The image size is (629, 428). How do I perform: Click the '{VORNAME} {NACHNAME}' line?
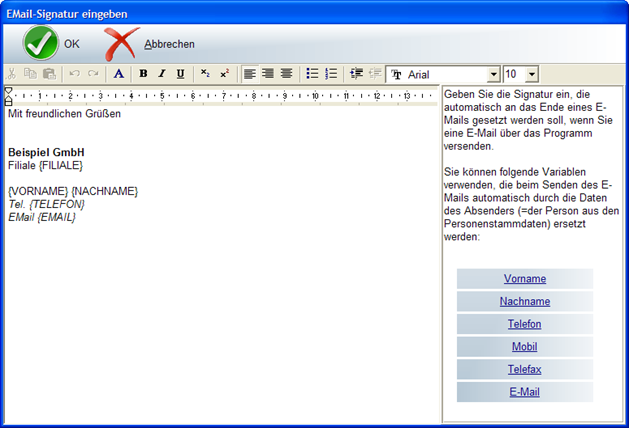point(73,191)
